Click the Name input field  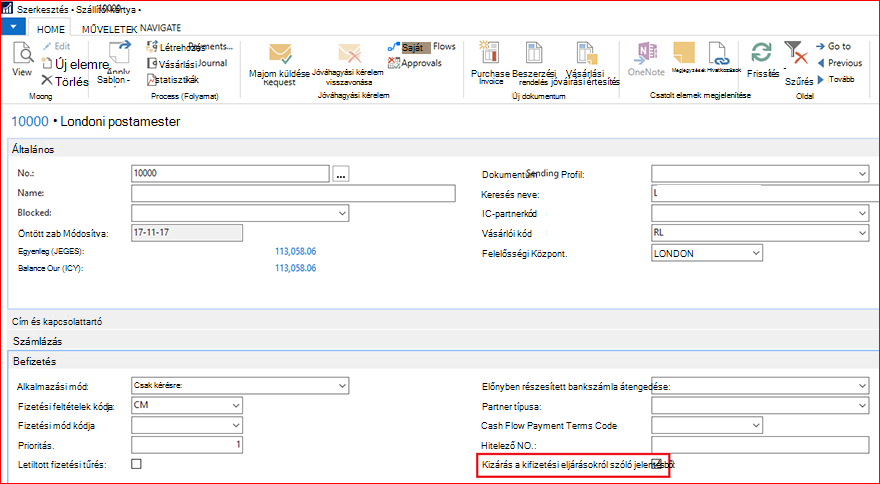point(293,193)
